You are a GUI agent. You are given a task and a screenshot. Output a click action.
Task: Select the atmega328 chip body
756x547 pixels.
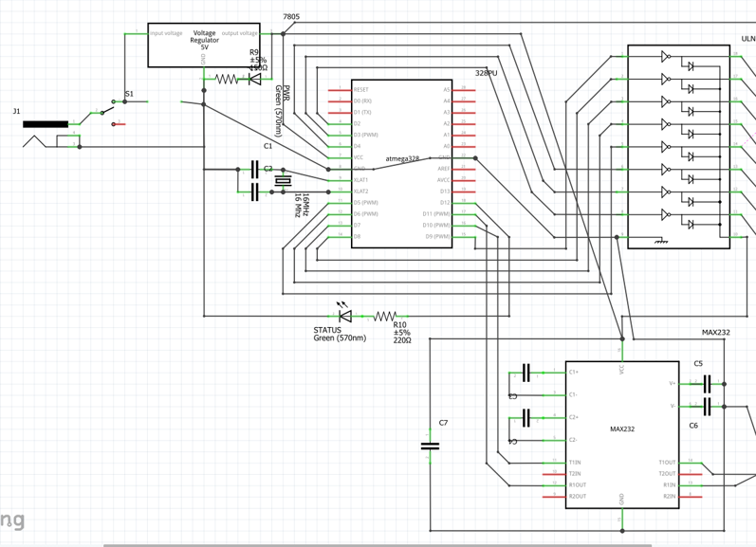click(x=401, y=164)
